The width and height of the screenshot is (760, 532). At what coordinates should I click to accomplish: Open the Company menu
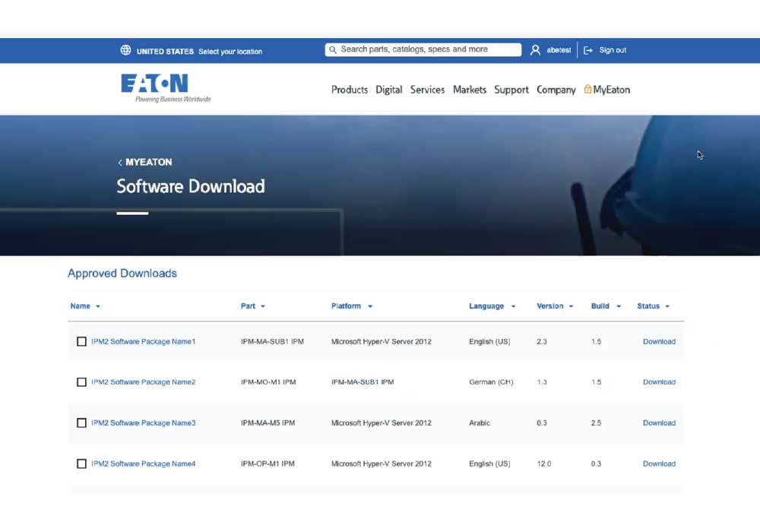[556, 90]
